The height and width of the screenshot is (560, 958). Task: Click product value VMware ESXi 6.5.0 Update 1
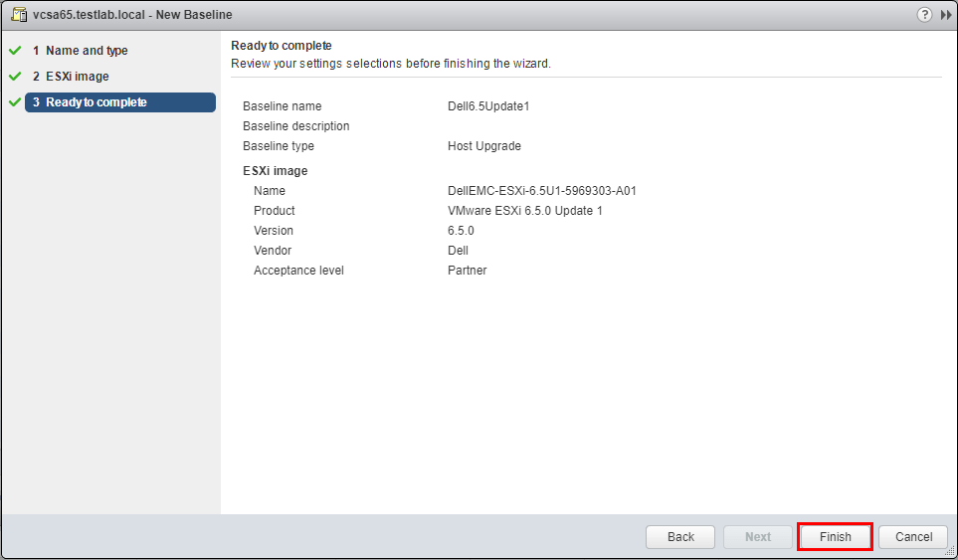click(x=525, y=211)
